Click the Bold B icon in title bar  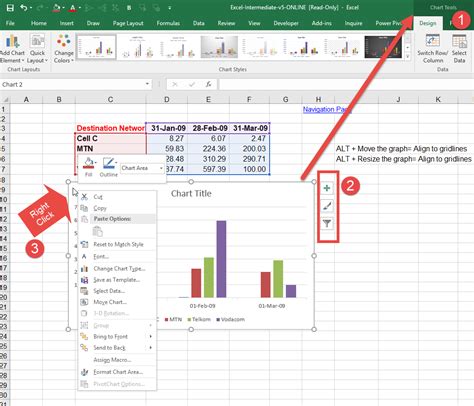(129, 7)
